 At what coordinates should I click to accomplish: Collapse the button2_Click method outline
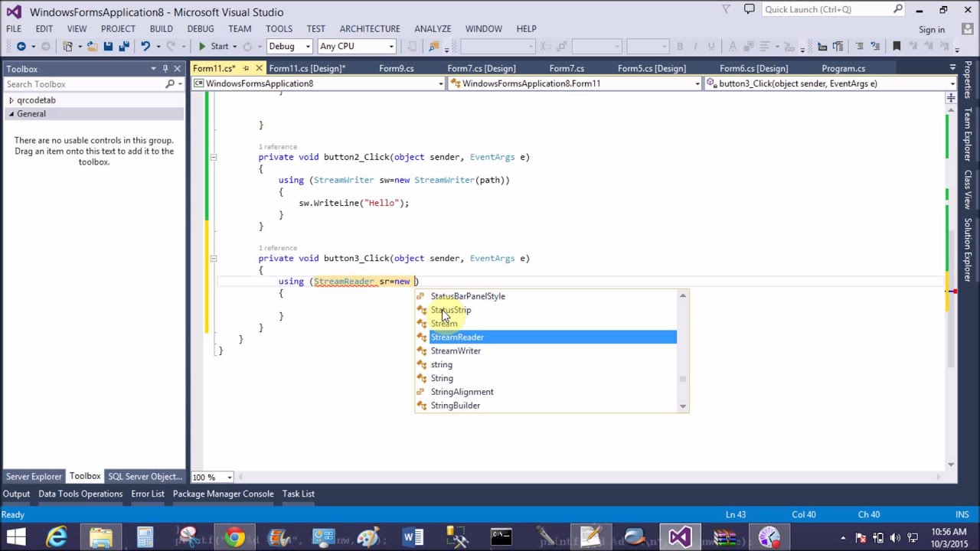pyautogui.click(x=213, y=157)
